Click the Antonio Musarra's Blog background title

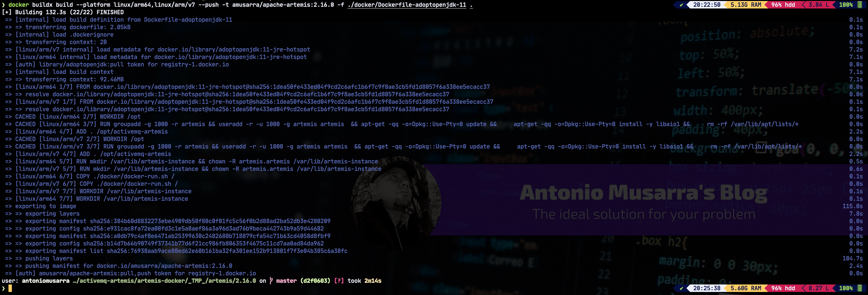(644, 193)
